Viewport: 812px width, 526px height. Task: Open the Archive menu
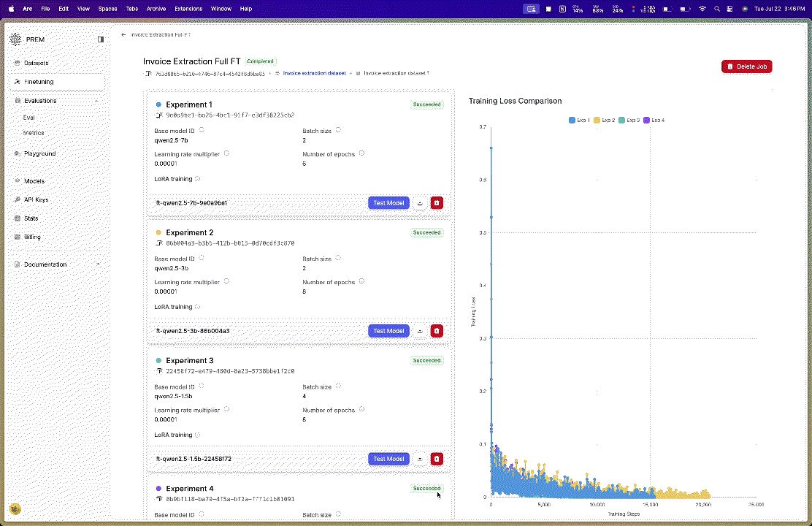[156, 9]
